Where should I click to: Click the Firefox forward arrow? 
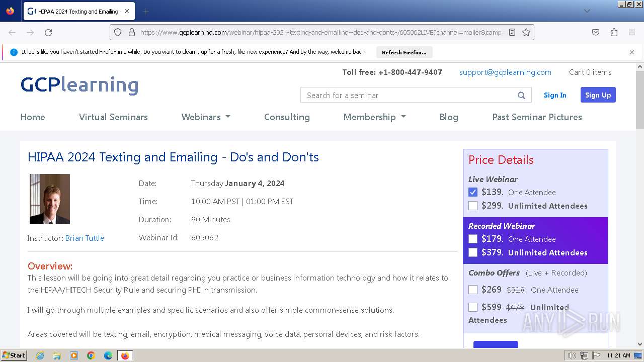click(30, 32)
